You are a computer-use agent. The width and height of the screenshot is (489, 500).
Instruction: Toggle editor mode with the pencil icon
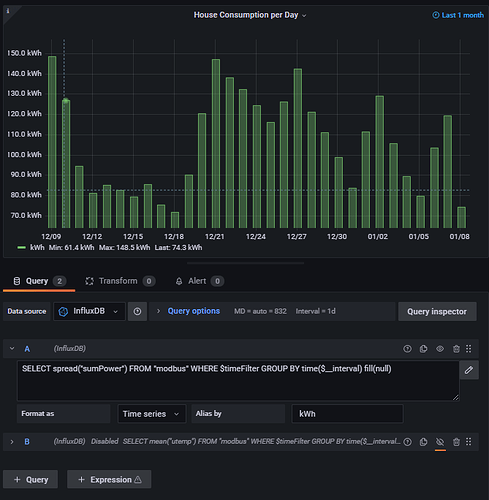pos(469,370)
